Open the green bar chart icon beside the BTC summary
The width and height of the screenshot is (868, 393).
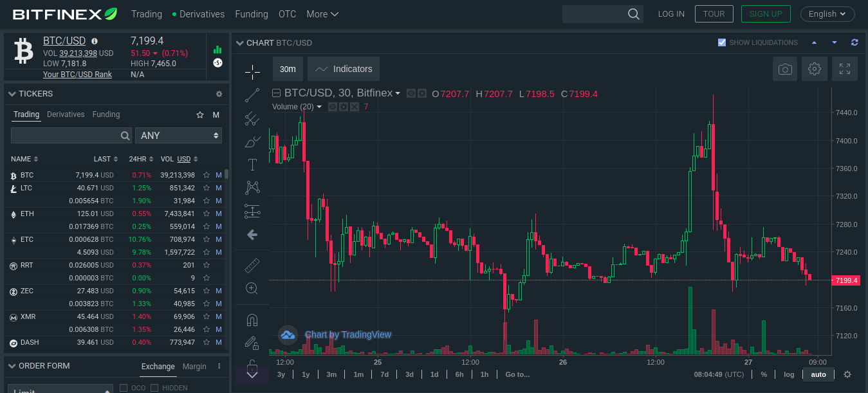(217, 50)
